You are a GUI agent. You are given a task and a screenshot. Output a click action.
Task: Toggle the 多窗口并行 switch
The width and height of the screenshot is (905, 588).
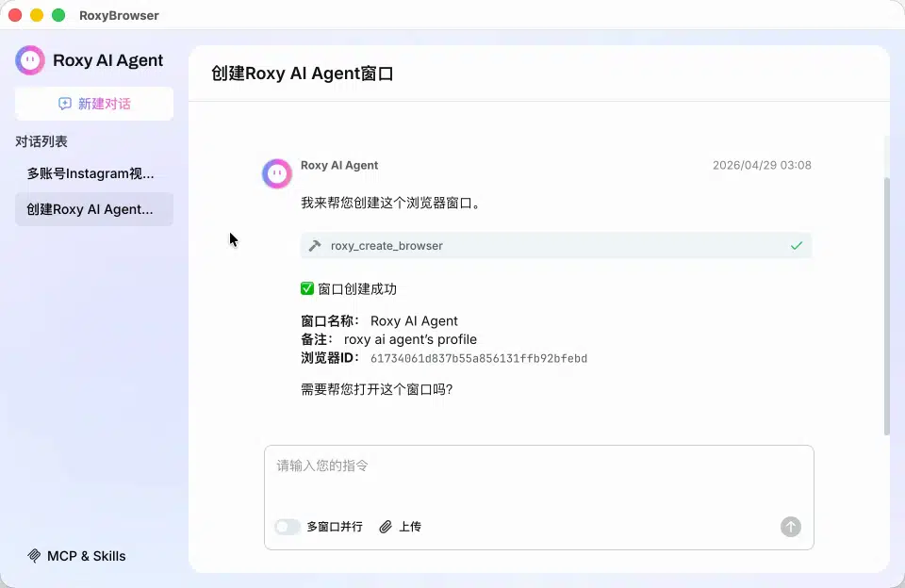click(x=287, y=527)
